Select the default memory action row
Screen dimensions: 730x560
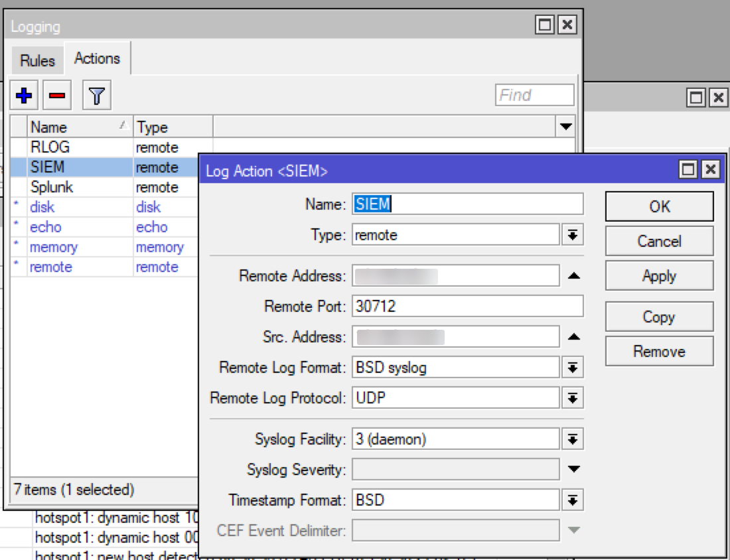[x=105, y=247]
